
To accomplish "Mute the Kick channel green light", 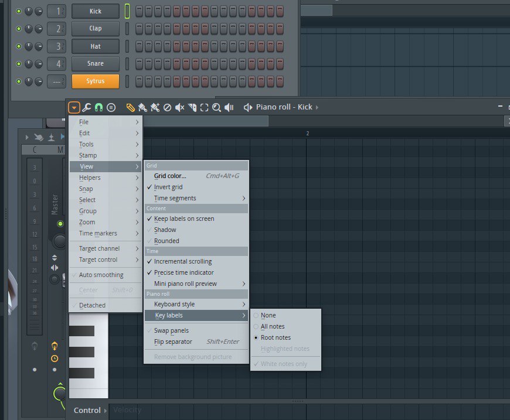I will [x=19, y=11].
